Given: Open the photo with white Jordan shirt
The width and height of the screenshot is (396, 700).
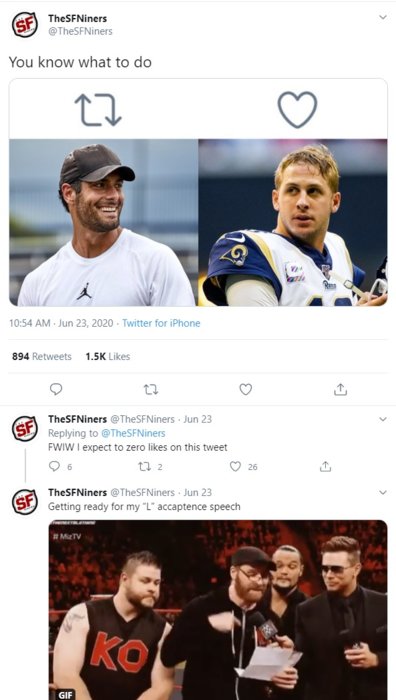Looking at the screenshot, I should (104, 222).
